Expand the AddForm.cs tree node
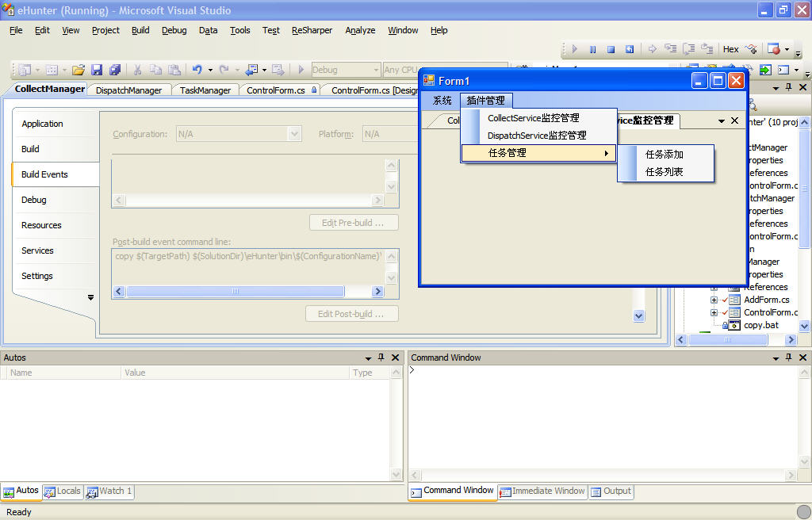 click(714, 300)
